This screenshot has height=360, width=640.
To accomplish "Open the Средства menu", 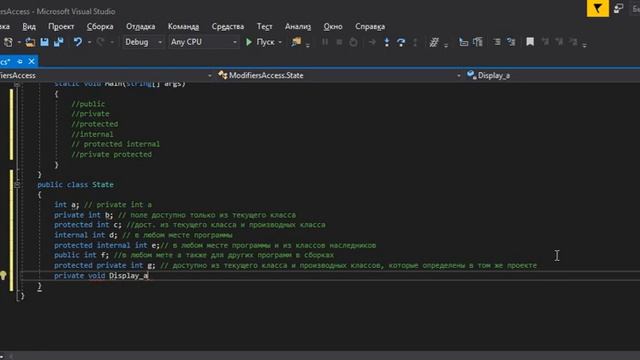I will [x=228, y=27].
